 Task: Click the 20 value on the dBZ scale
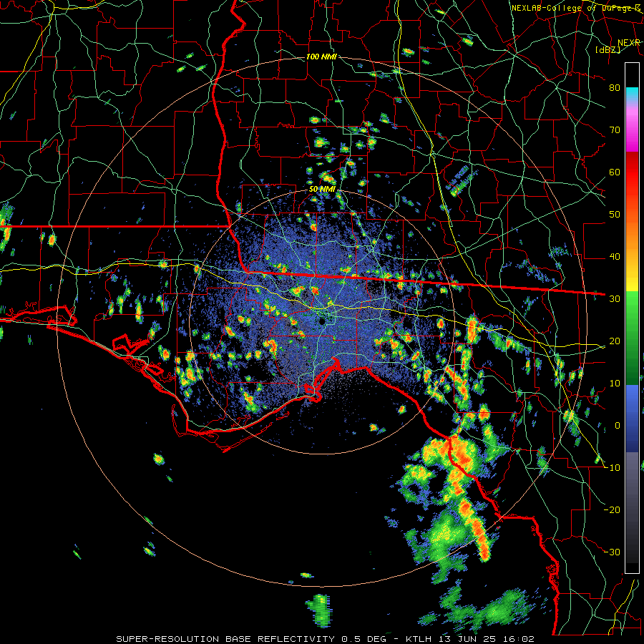[615, 341]
